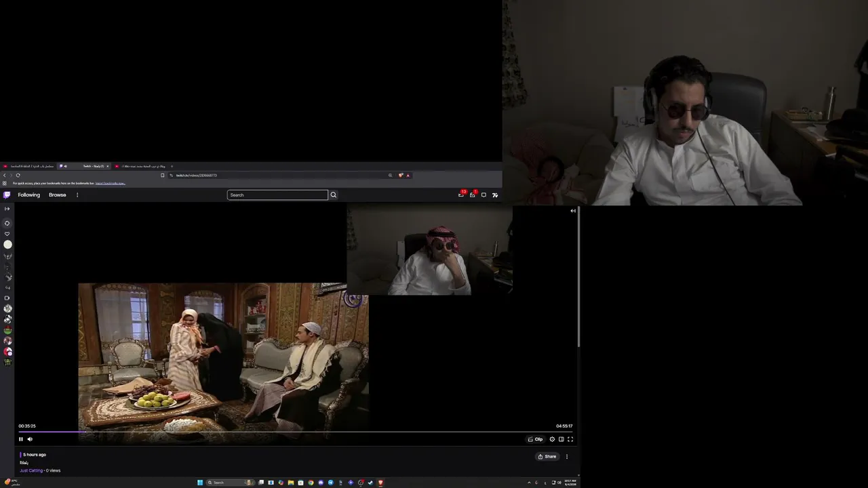Click the browser address bar URL
The image size is (868, 488).
point(197,176)
